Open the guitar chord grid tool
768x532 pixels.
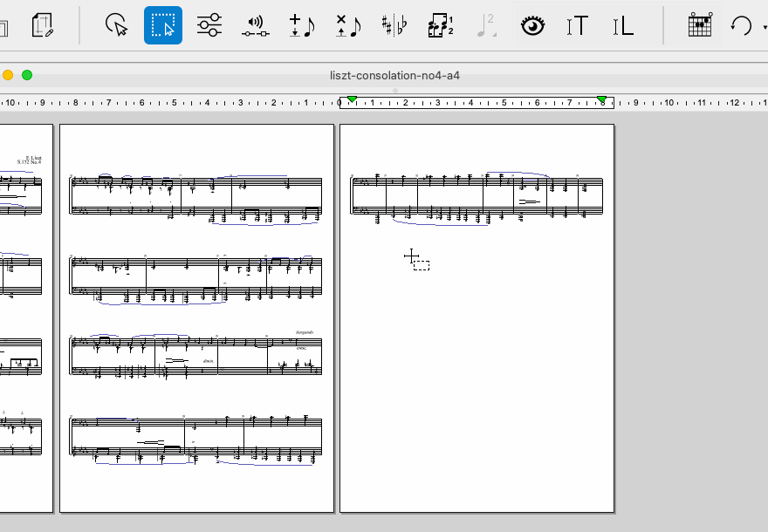pyautogui.click(x=699, y=25)
